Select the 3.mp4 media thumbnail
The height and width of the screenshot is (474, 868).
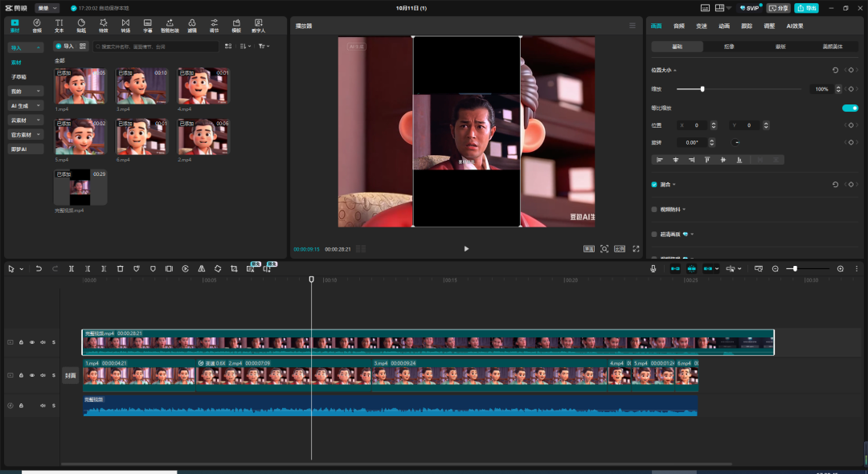click(141, 86)
